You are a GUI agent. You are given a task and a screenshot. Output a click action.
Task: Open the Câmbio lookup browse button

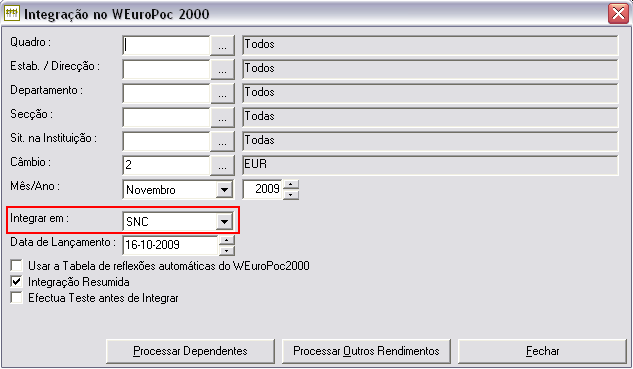(x=222, y=165)
